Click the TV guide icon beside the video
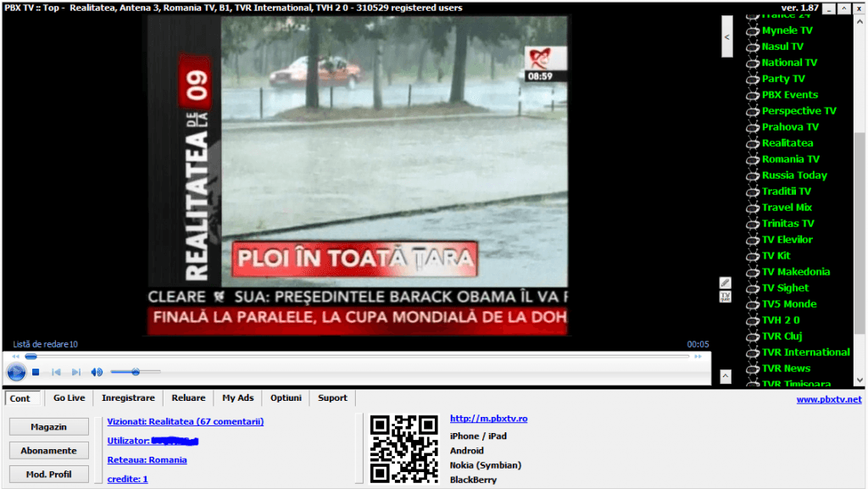The image size is (868, 489). point(726,297)
